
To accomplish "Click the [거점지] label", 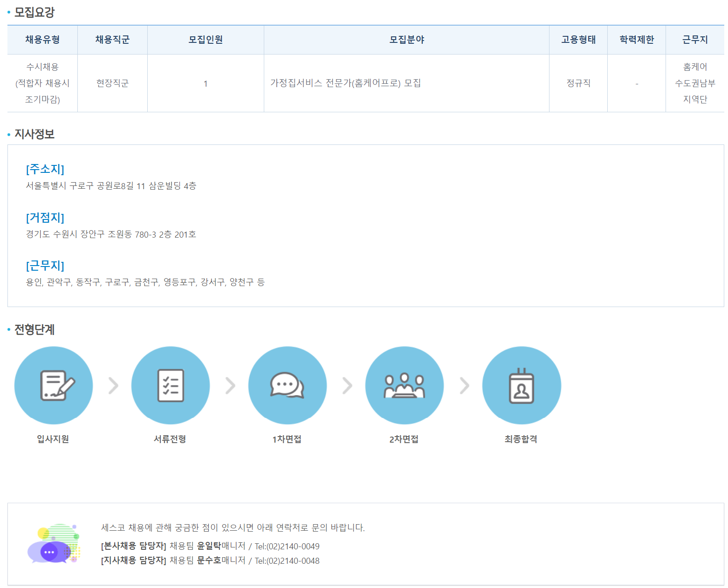I will pos(45,217).
